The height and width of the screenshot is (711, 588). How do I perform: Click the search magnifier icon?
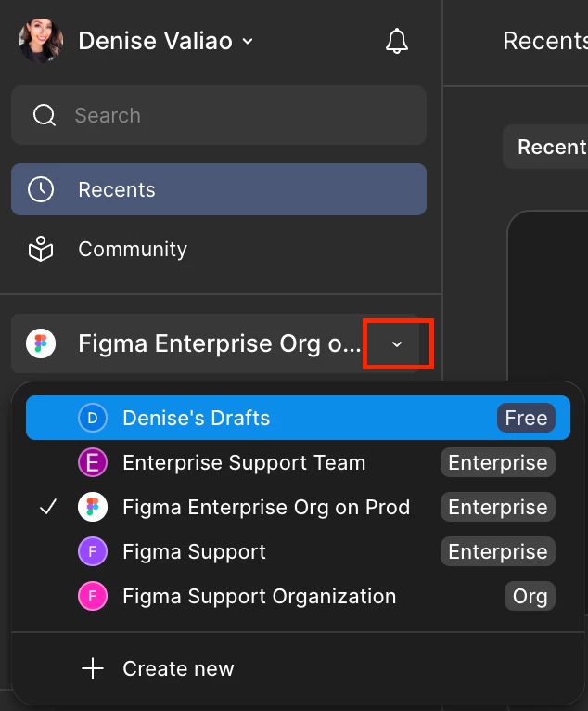45,115
